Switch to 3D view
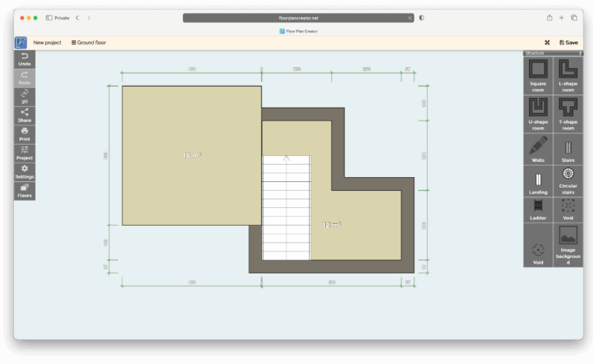This screenshot has width=593, height=364. (x=24, y=97)
